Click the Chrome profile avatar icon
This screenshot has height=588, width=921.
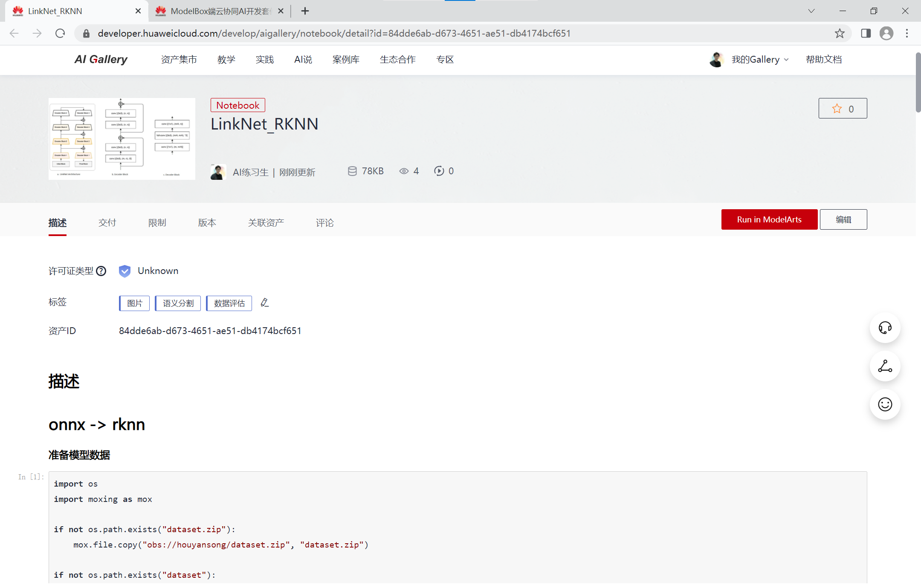(x=886, y=33)
